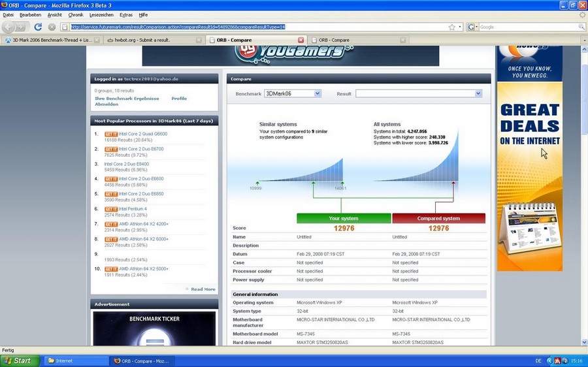Click GET IT badge for Core 2 Duo E6700
The image size is (588, 367).
pyautogui.click(x=111, y=149)
